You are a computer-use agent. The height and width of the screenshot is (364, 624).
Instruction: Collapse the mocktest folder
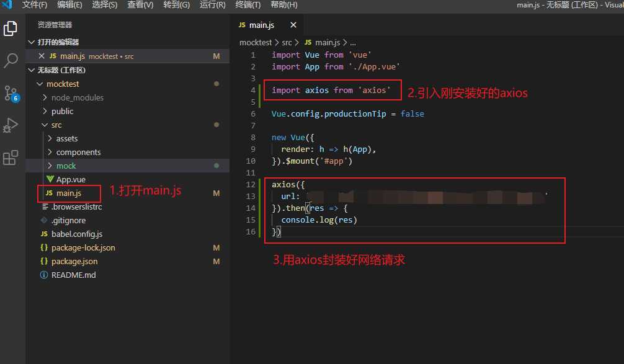point(40,84)
